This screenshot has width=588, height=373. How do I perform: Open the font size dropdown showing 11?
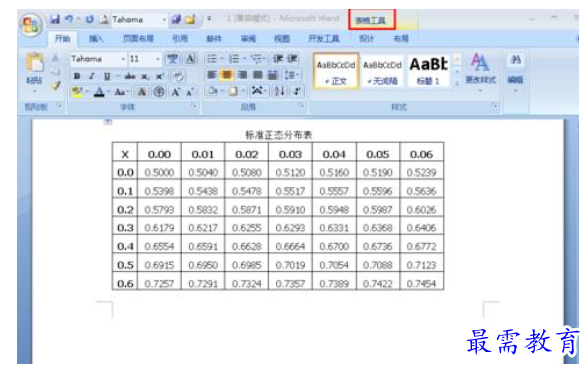158,59
